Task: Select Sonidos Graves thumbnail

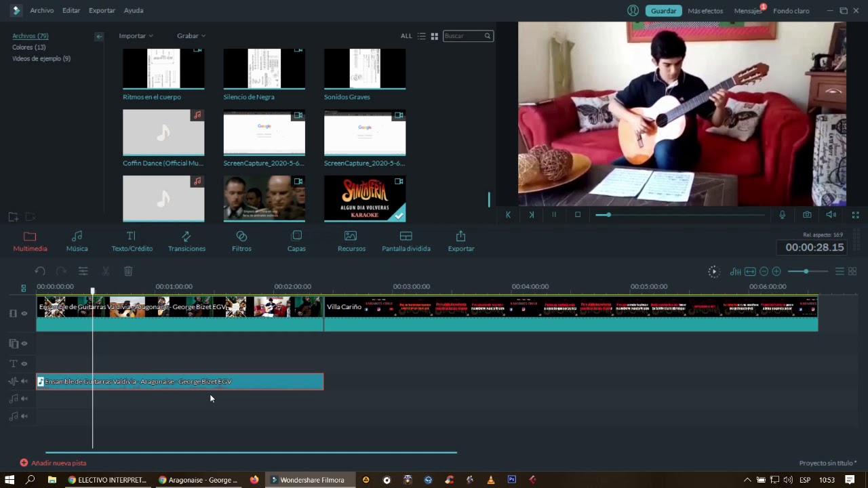Action: [x=365, y=68]
